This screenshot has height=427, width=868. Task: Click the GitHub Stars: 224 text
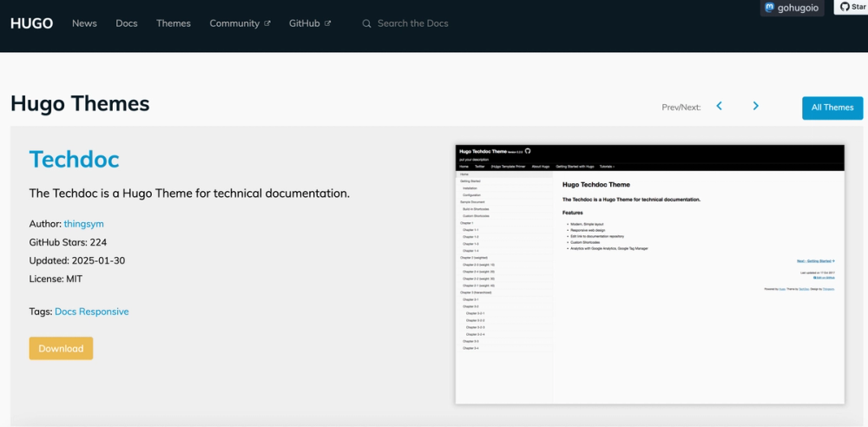68,242
